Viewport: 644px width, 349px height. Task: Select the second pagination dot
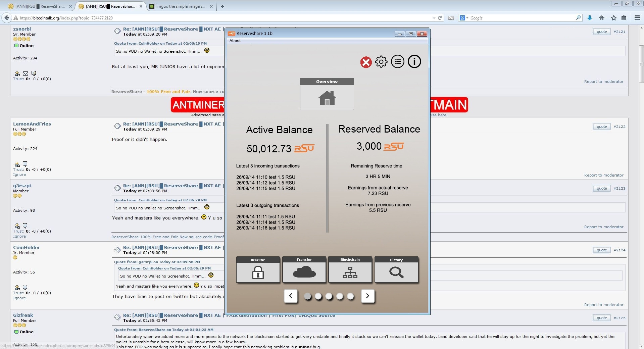pos(318,296)
